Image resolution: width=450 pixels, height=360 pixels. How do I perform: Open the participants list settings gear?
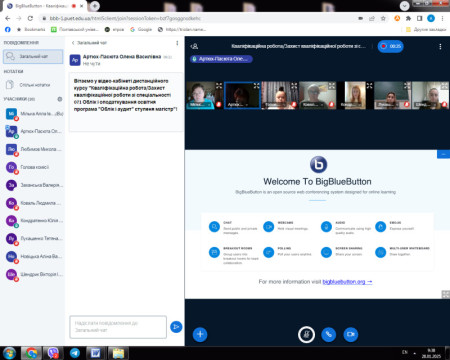60,99
